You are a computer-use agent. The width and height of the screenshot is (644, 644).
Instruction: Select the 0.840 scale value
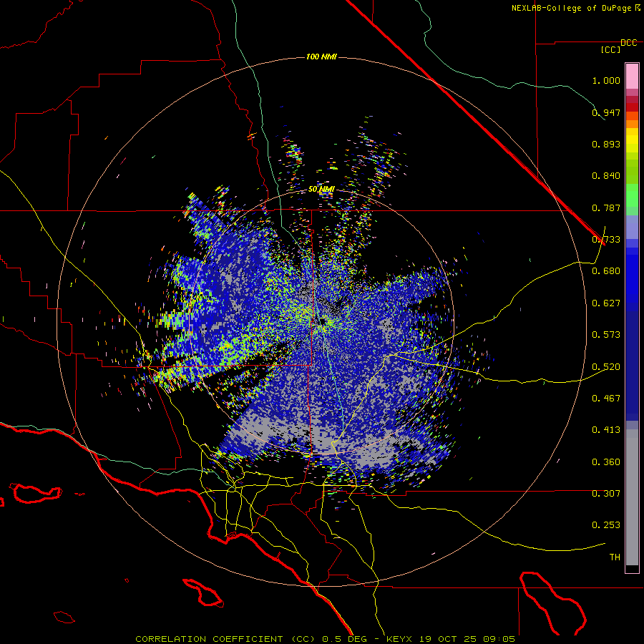(x=606, y=176)
